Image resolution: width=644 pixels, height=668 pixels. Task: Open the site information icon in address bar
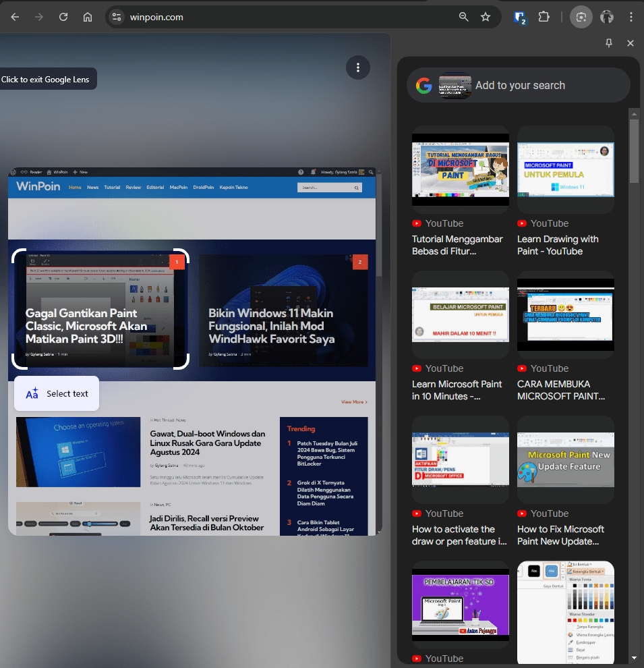point(117,17)
